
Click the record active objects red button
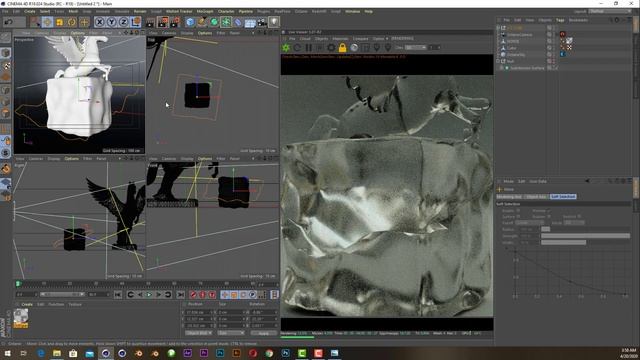click(x=193, y=294)
